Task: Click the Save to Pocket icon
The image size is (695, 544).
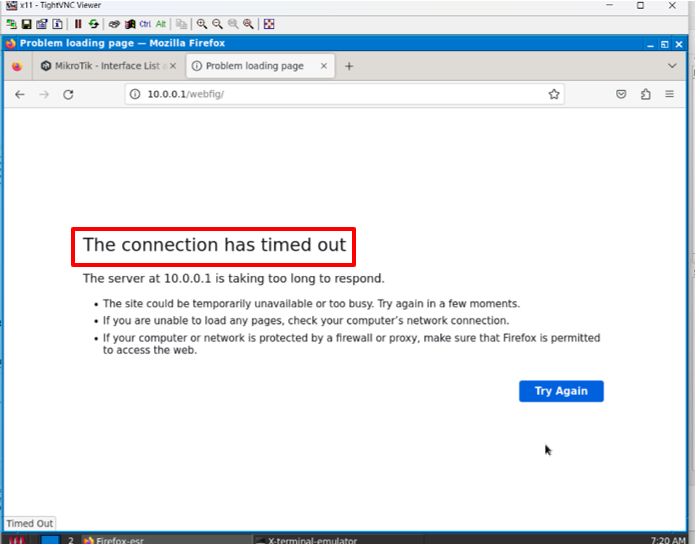Action: tap(620, 94)
